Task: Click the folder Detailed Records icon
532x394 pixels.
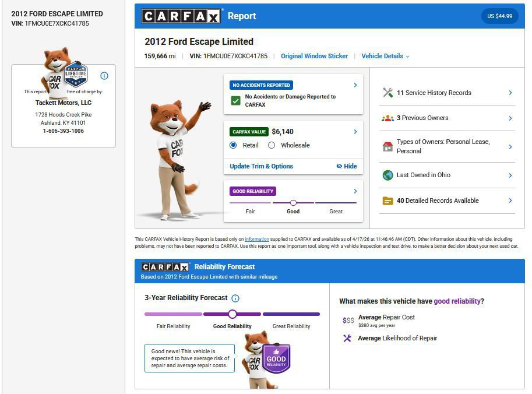Action: (387, 200)
